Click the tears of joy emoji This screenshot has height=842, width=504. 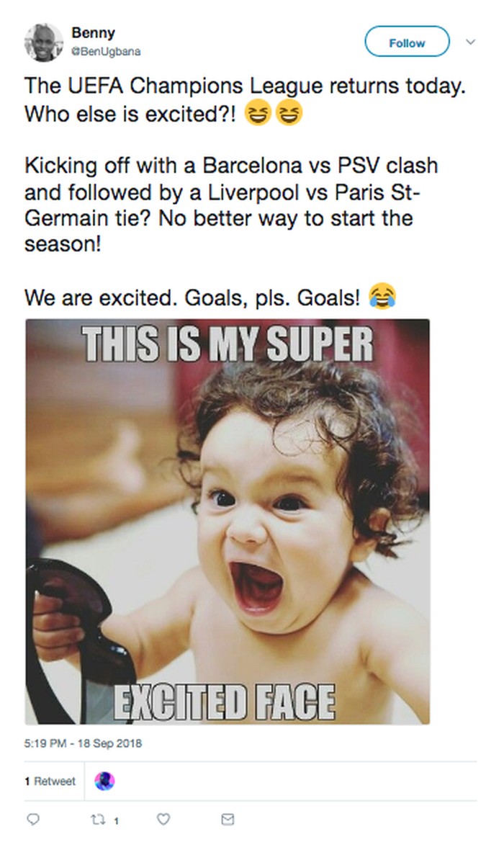(382, 295)
